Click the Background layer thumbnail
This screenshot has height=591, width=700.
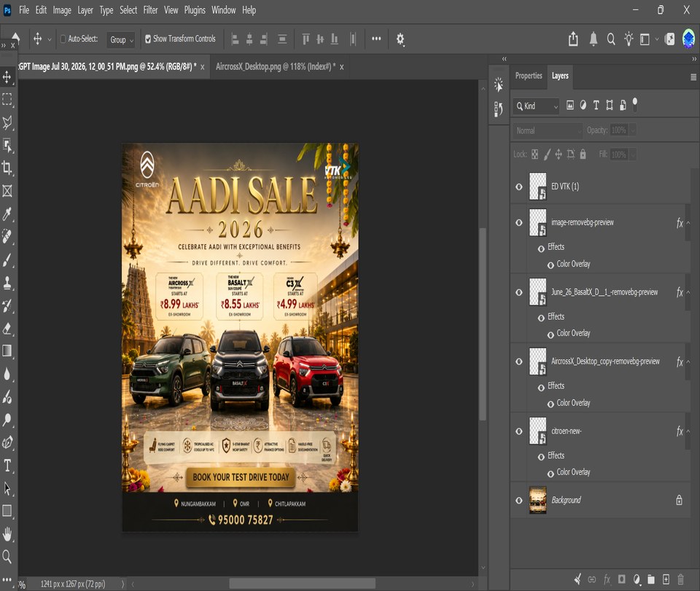click(537, 500)
